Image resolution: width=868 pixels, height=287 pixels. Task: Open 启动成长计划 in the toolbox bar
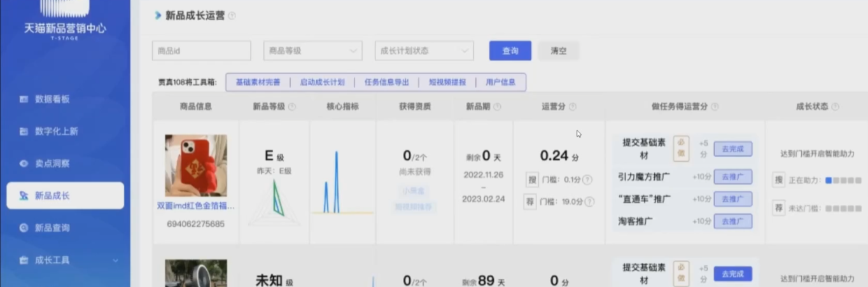(x=322, y=82)
